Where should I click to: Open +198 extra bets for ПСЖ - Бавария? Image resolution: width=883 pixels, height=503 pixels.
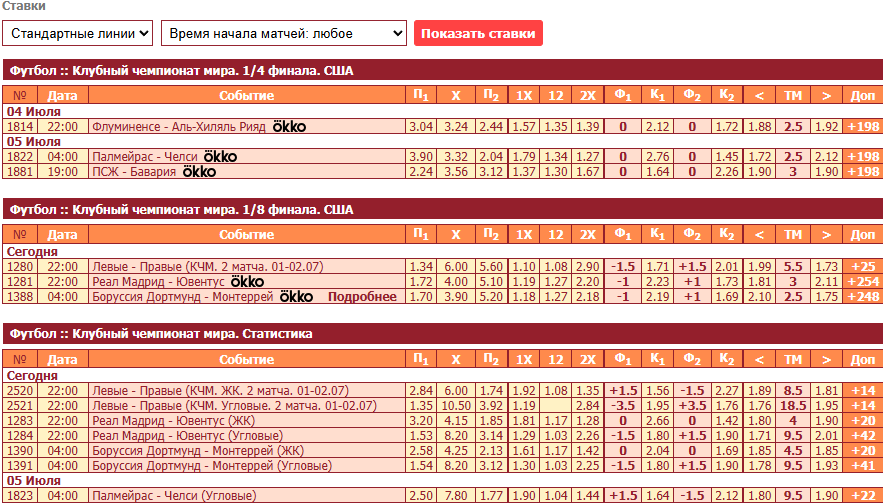click(x=863, y=171)
